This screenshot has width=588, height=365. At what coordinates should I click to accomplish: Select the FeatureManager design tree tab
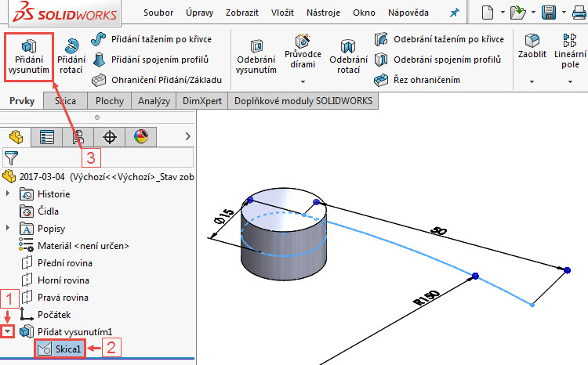point(16,137)
